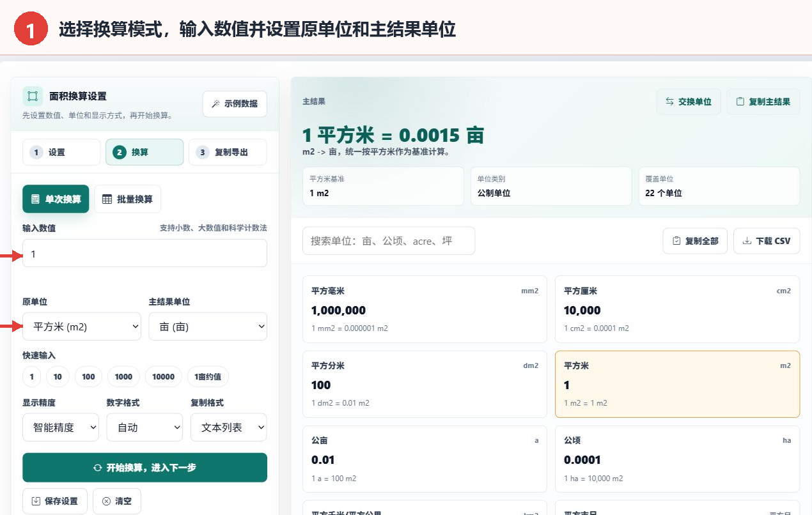812x515 pixels.
Task: Click the 平方厘米 result card
Action: point(677,309)
